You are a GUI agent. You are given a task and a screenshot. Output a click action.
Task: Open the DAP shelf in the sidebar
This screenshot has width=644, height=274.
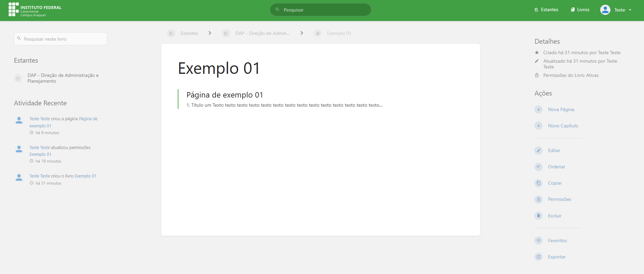tap(63, 78)
